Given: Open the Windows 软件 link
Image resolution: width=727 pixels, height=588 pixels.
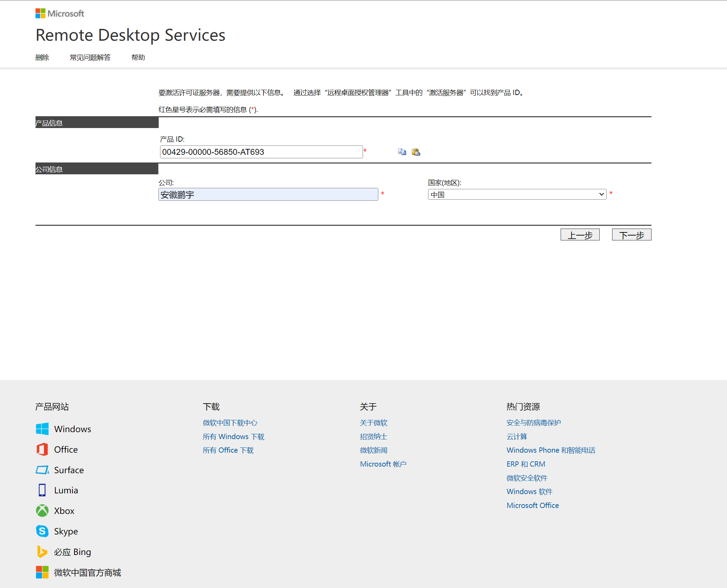Looking at the screenshot, I should pos(529,492).
